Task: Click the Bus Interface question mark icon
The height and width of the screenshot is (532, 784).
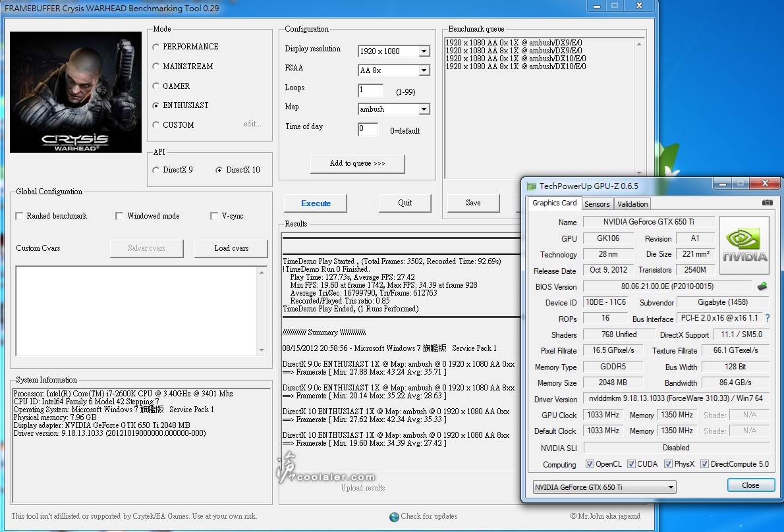Action: pos(768,318)
